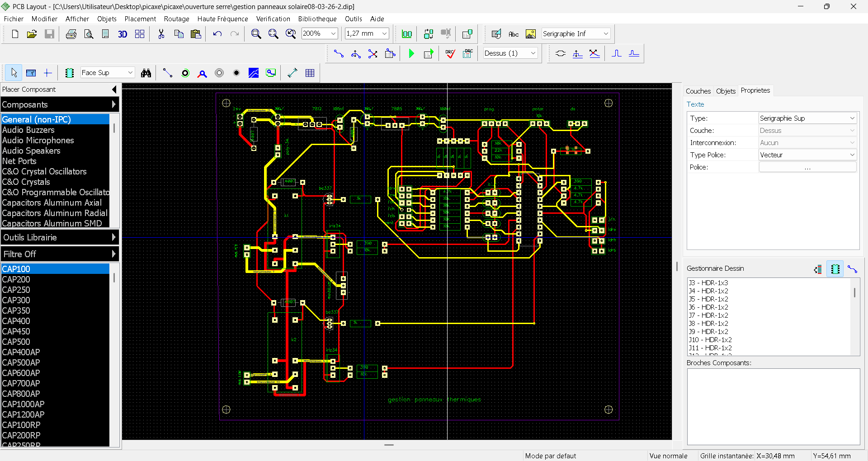The width and height of the screenshot is (868, 461).
Task: Activate the default arrow selection mode
Action: click(x=14, y=73)
